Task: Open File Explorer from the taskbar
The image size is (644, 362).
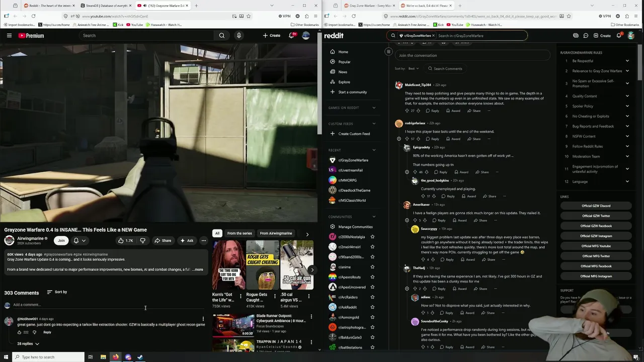Action: (103, 357)
